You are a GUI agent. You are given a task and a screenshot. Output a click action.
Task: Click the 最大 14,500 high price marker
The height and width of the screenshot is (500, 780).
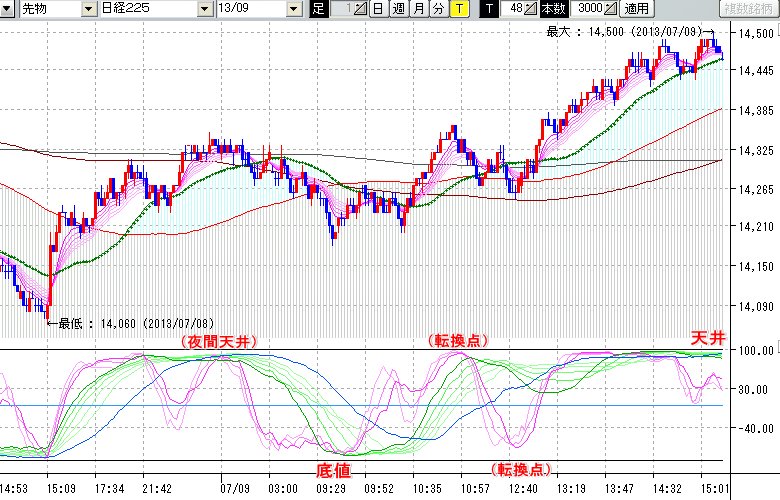click(x=625, y=32)
